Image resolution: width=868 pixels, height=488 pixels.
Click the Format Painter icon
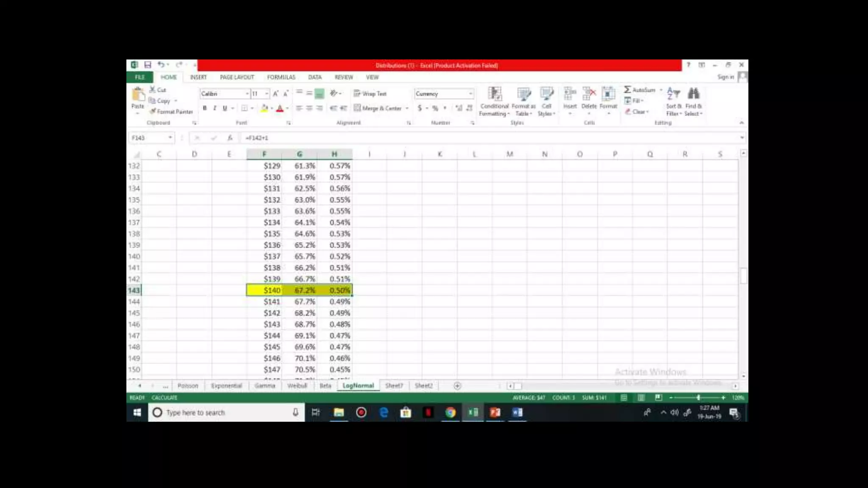click(x=153, y=111)
